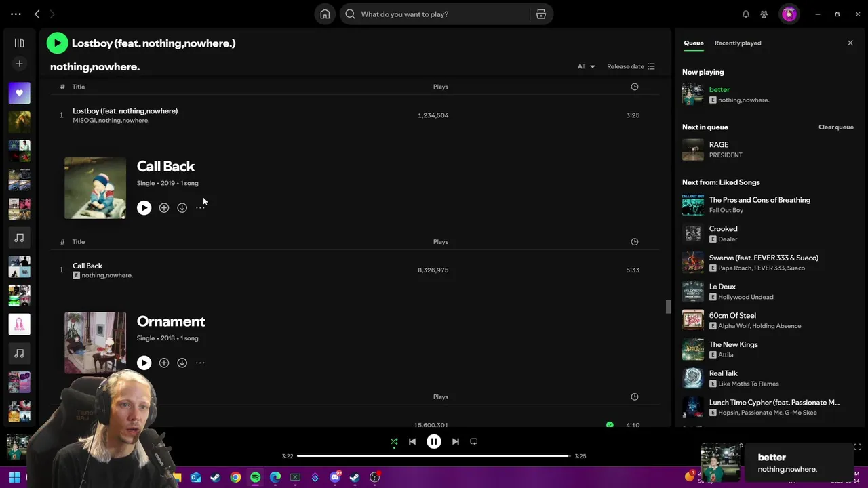
Task: Select Le Deux in queue
Action: pos(768,291)
